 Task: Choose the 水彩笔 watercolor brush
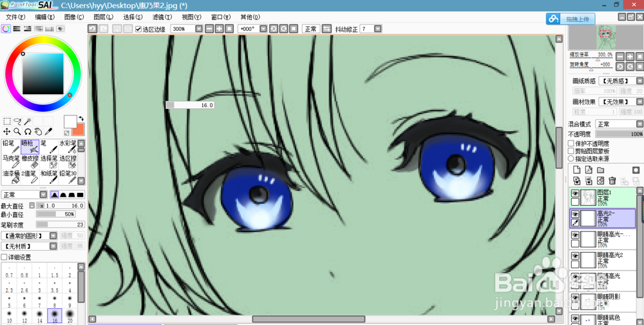click(x=68, y=146)
